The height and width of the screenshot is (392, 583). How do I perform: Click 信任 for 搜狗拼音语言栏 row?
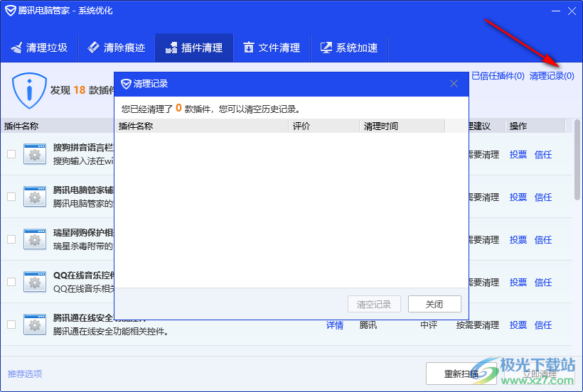tap(543, 154)
